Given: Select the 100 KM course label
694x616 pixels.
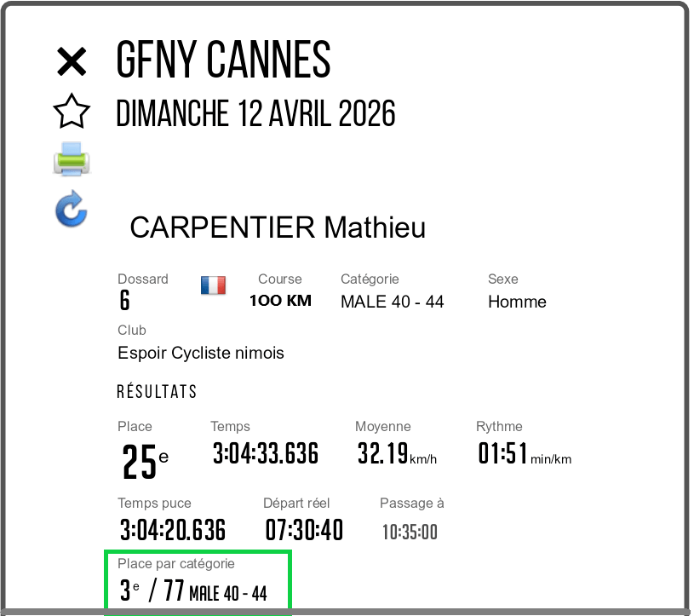Looking at the screenshot, I should pos(280,301).
